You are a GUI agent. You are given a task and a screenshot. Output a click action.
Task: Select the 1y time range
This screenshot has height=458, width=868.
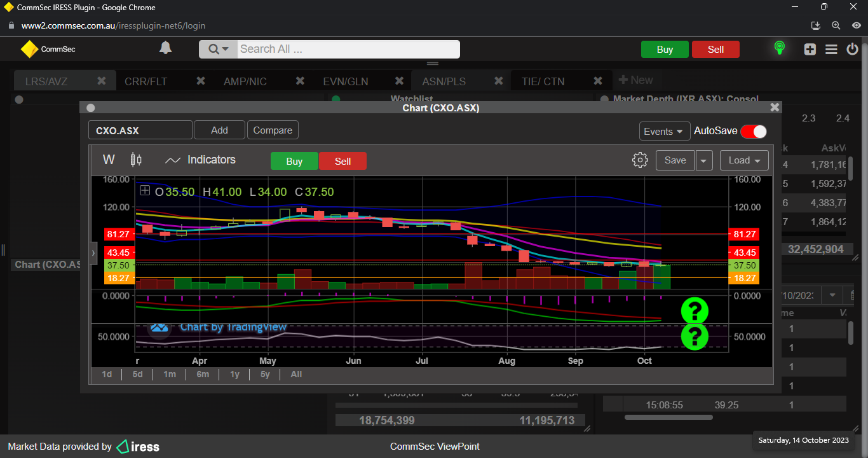(x=234, y=374)
